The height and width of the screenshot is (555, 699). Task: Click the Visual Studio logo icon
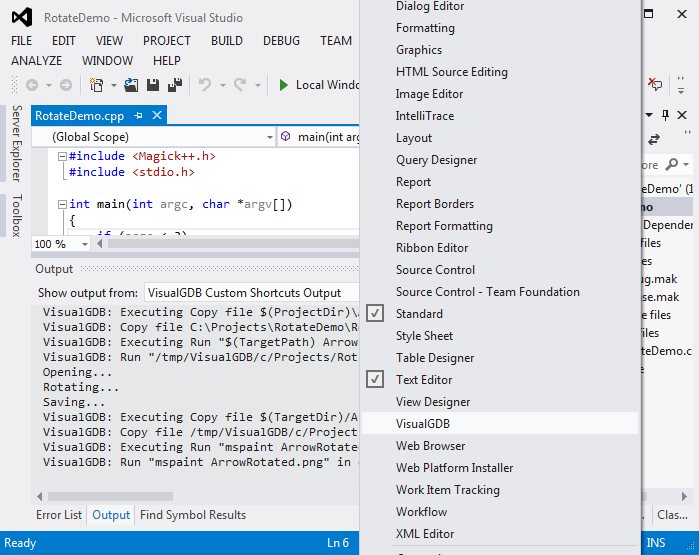(22, 17)
